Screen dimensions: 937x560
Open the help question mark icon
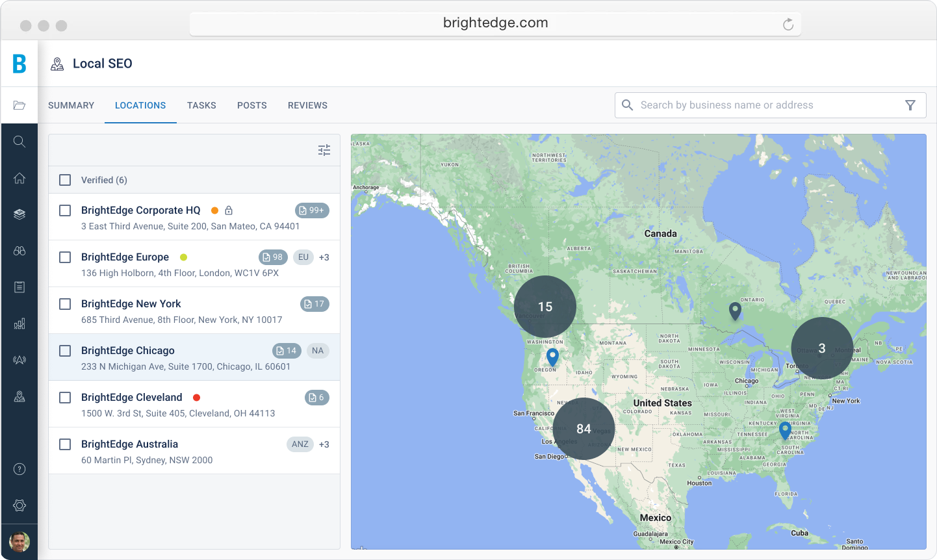pos(19,469)
